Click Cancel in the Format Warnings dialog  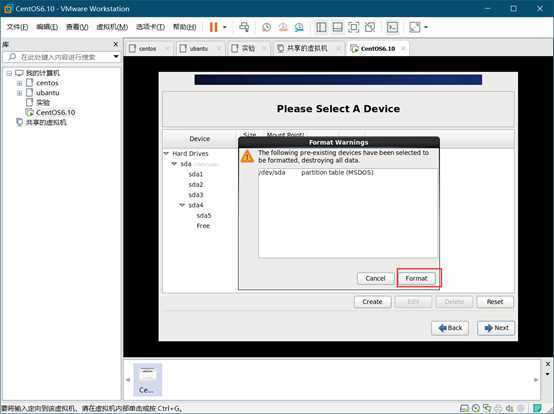[375, 278]
